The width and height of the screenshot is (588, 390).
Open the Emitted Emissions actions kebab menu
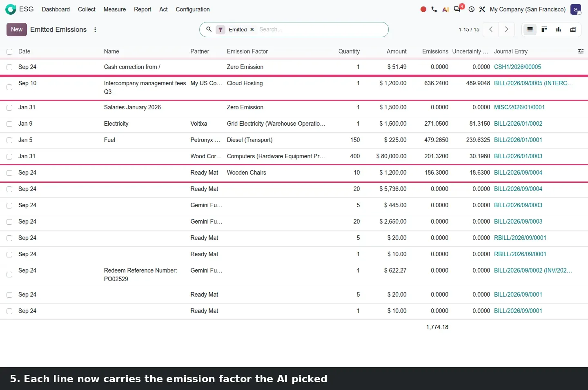[95, 29]
